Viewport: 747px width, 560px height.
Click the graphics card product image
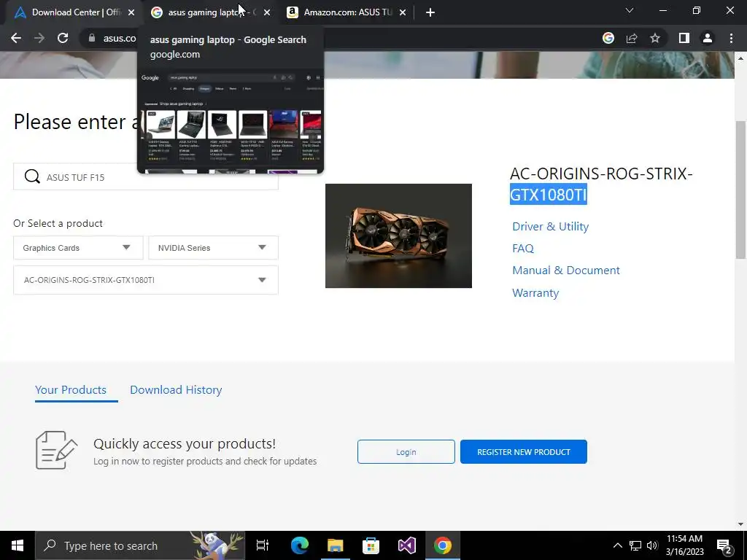point(398,236)
